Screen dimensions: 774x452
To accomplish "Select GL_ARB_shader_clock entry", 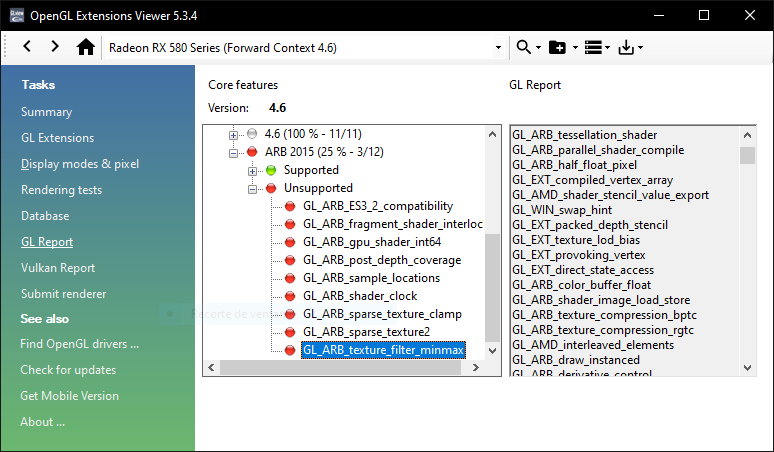I will [x=360, y=296].
